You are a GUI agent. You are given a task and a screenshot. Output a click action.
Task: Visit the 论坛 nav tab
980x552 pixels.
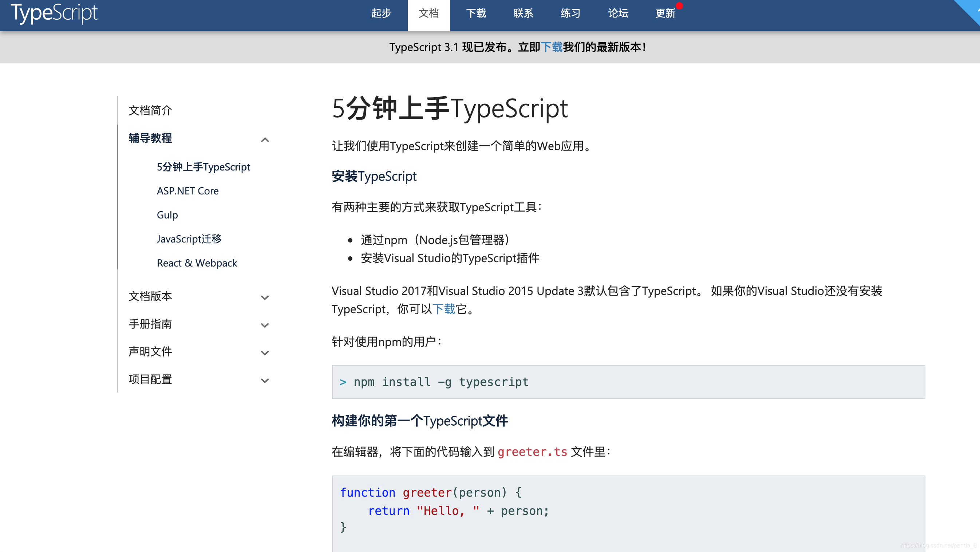tap(618, 13)
